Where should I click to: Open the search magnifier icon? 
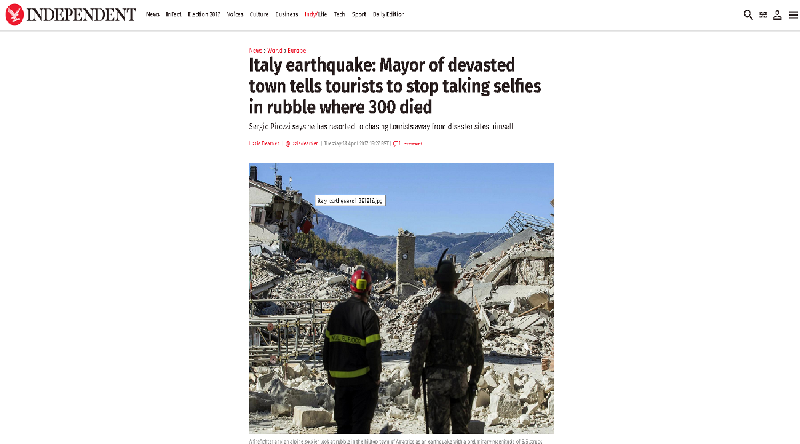pyautogui.click(x=748, y=15)
